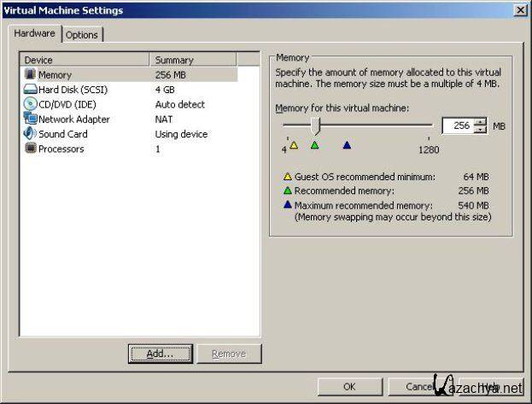532x404 pixels.
Task: Click the Device column header
Action: coord(85,60)
